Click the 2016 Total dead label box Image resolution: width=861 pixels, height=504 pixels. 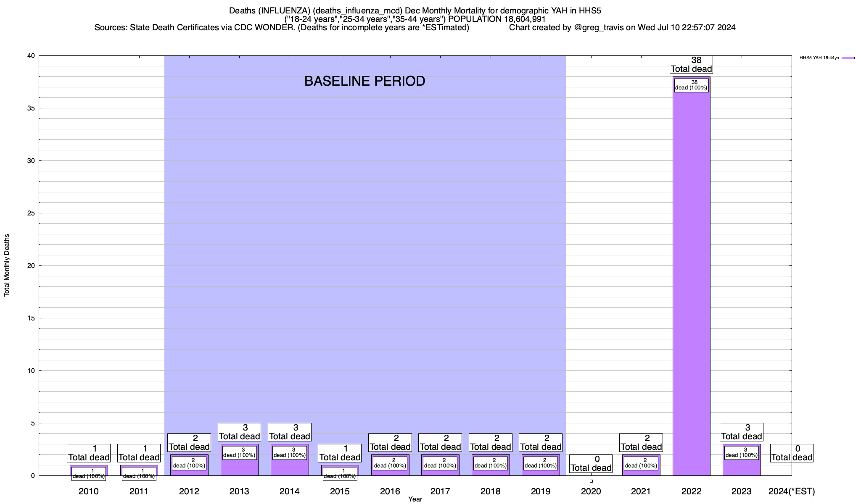tap(390, 443)
